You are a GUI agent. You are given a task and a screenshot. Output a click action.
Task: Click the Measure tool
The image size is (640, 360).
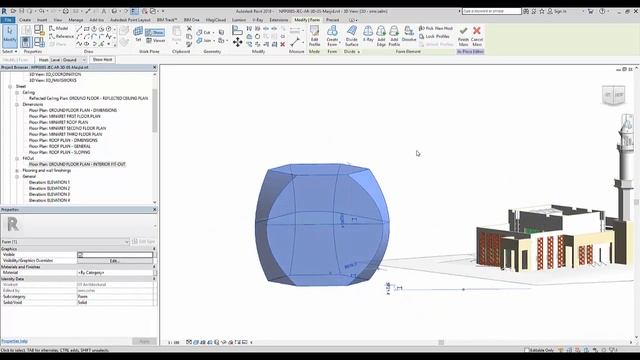tap(296, 42)
